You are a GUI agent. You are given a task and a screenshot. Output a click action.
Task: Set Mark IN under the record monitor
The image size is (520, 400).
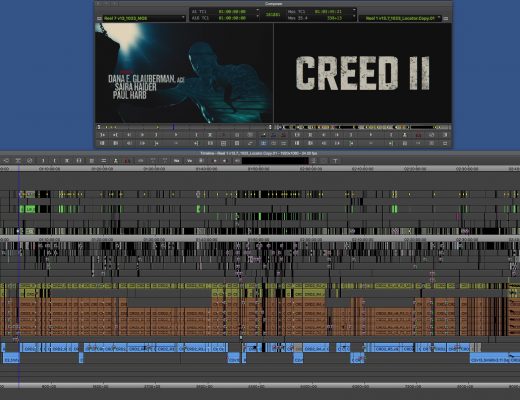pos(351,135)
